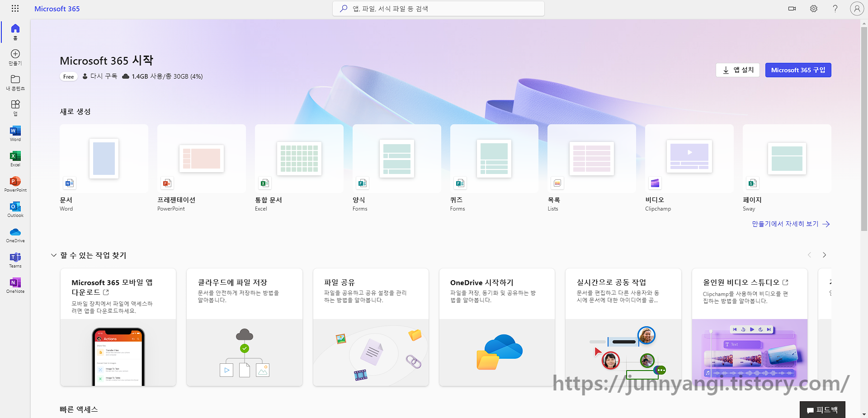Open the OneDrive 시작하기 card

tap(497, 327)
